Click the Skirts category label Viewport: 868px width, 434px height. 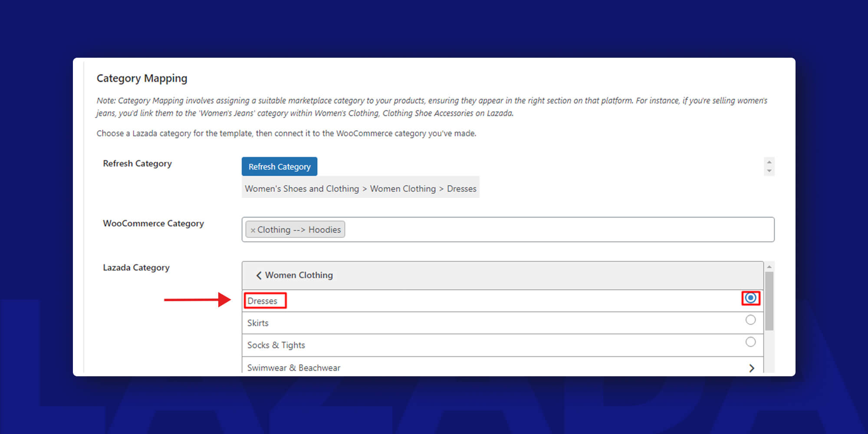point(258,323)
